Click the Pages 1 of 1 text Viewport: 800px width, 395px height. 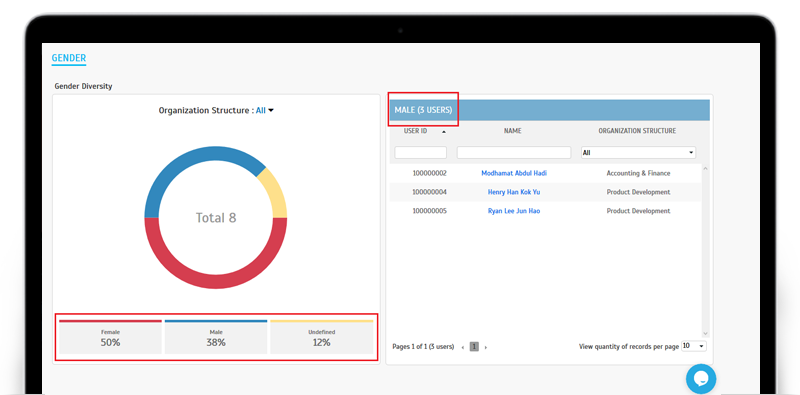point(423,347)
